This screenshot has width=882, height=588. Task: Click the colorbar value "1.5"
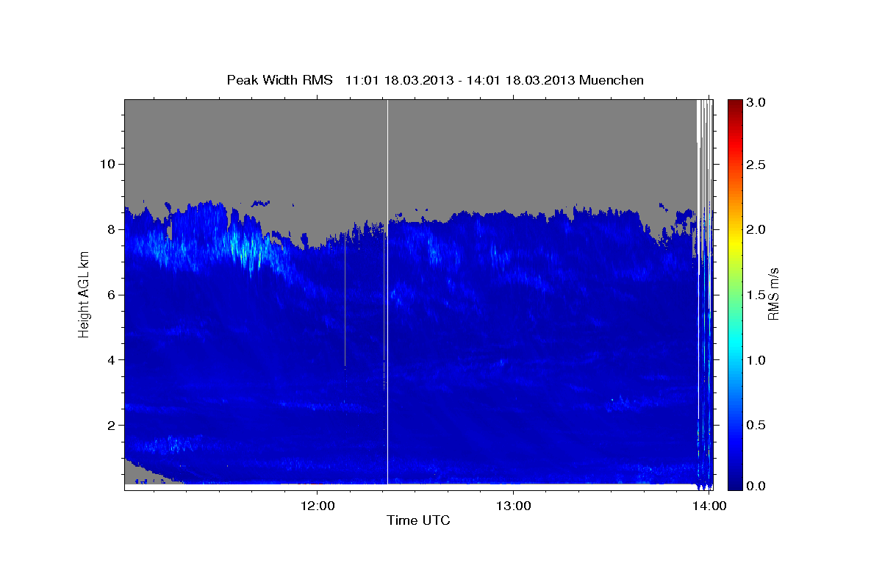[757, 295]
